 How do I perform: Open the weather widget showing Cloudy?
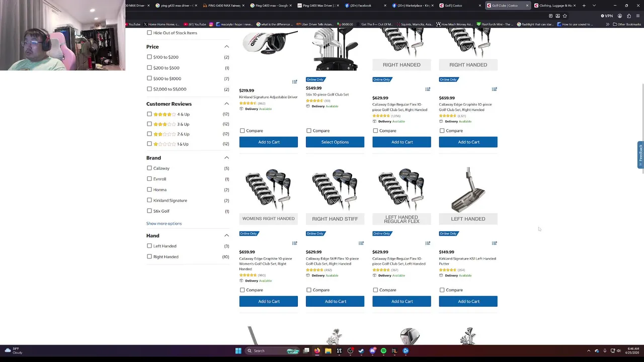pyautogui.click(x=14, y=350)
